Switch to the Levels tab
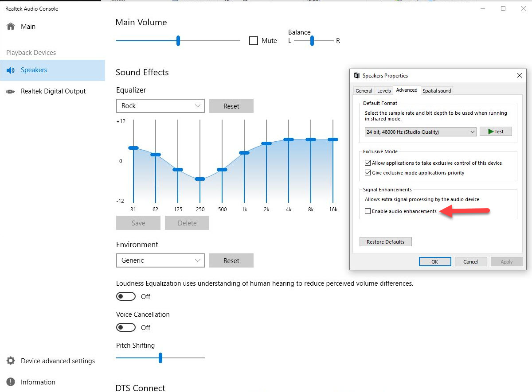 point(384,90)
